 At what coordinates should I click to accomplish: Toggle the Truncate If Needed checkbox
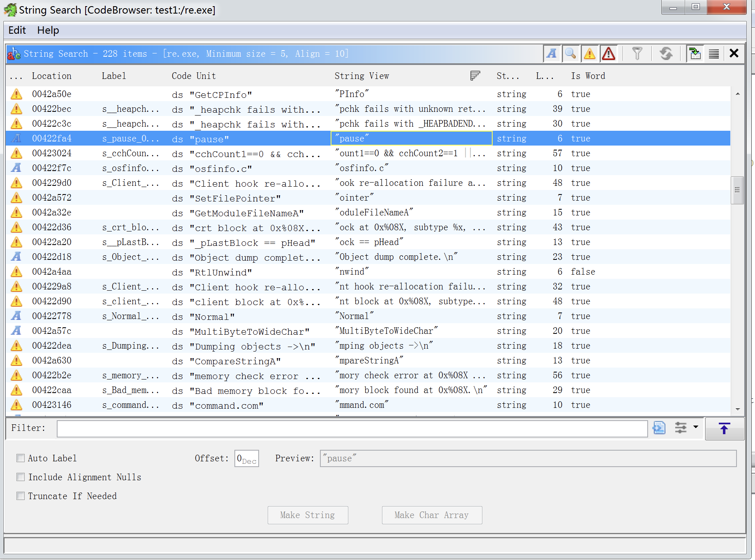click(21, 496)
